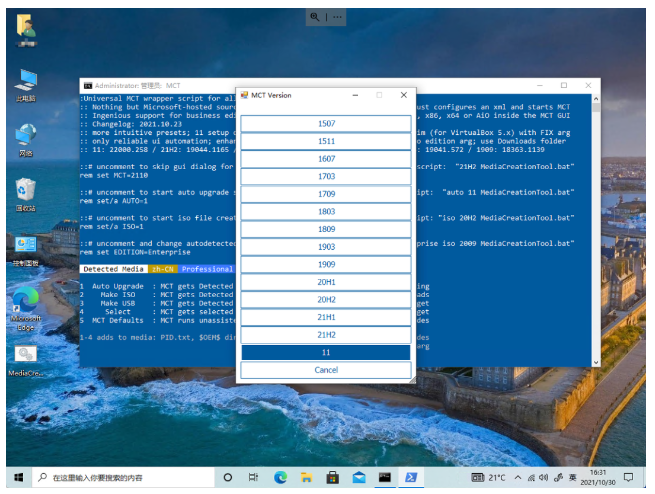The image size is (655, 494).
Task: Open the Mail app in taskbar
Action: point(358,477)
